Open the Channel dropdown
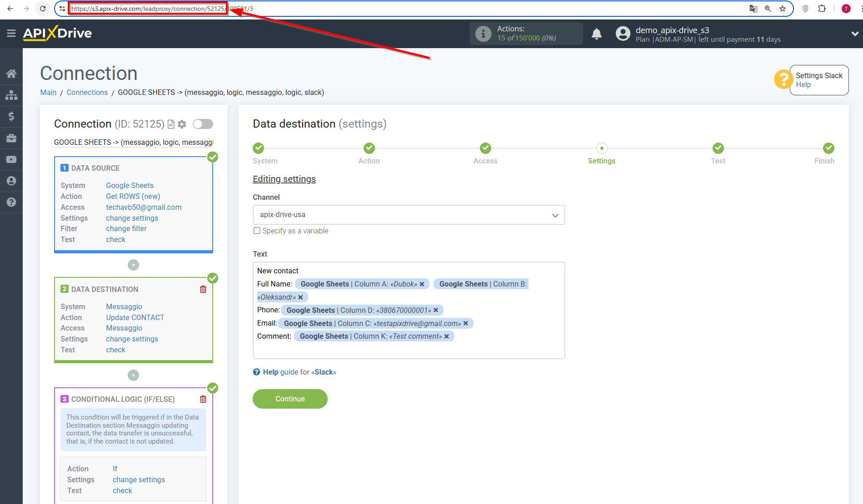Screen dimensions: 863x504 tap(409, 215)
